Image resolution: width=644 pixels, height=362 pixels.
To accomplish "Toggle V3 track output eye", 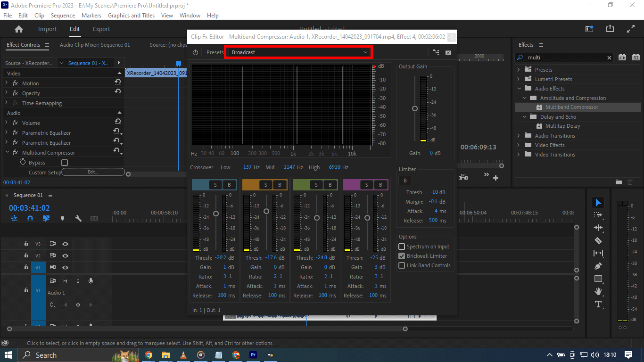I will pyautogui.click(x=65, y=244).
